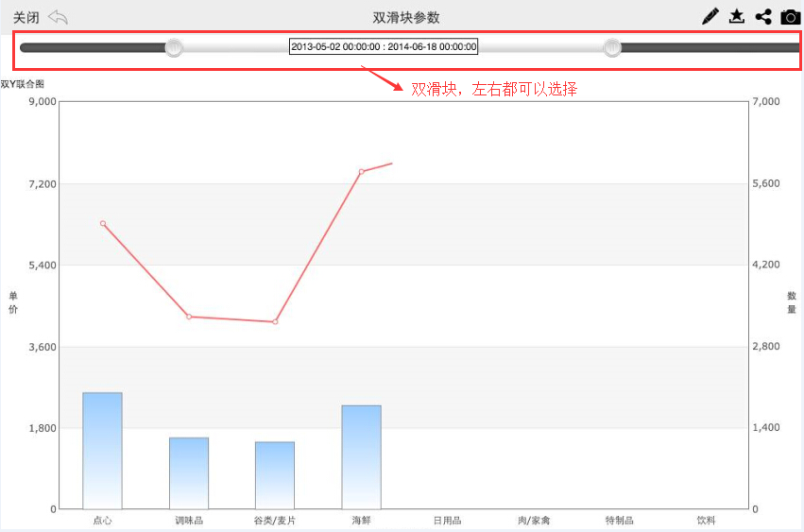Click the 7,200 left axis value
Screen dimensions: 804x532
pos(43,184)
